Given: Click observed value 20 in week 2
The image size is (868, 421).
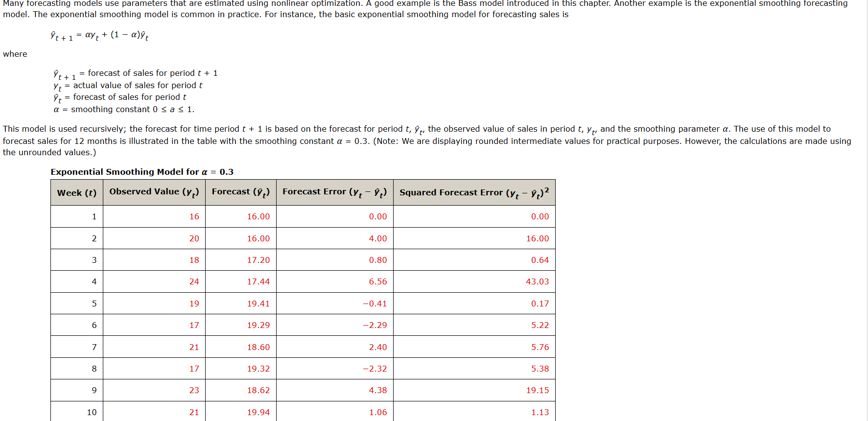Looking at the screenshot, I should (194, 238).
